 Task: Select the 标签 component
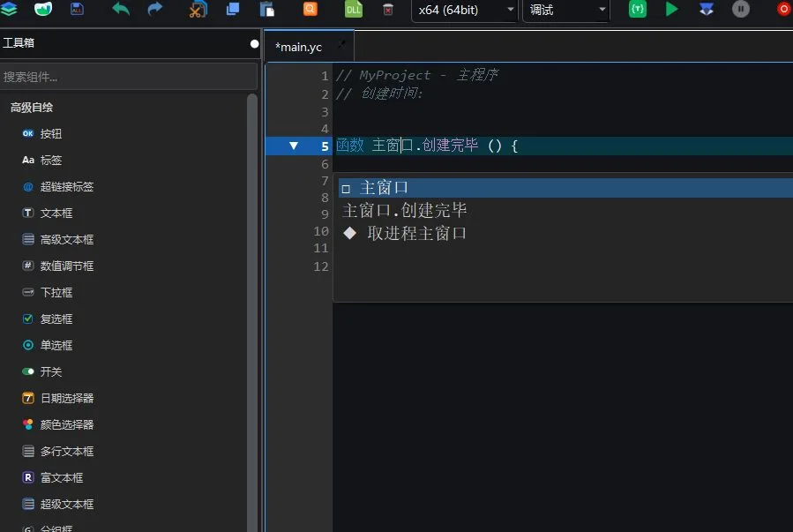(x=50, y=161)
